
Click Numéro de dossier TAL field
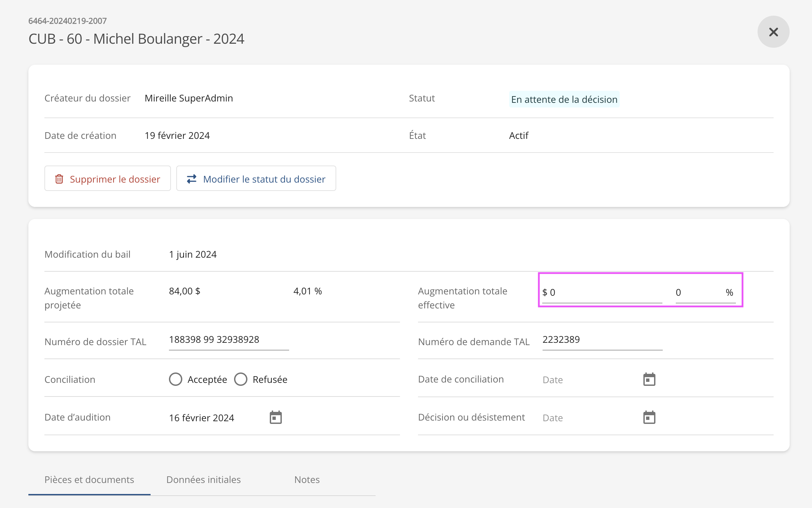pyautogui.click(x=229, y=340)
